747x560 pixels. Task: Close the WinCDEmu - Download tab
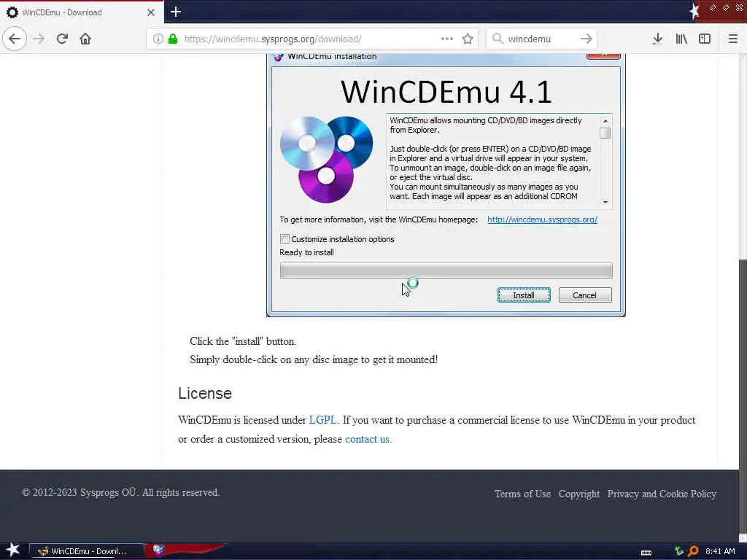[150, 12]
